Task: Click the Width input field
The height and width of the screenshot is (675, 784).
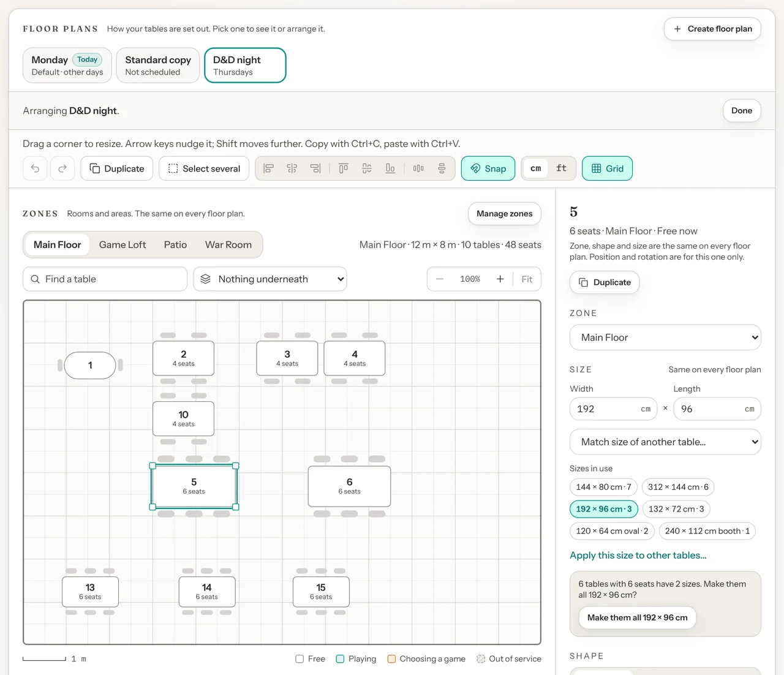Action: (614, 409)
